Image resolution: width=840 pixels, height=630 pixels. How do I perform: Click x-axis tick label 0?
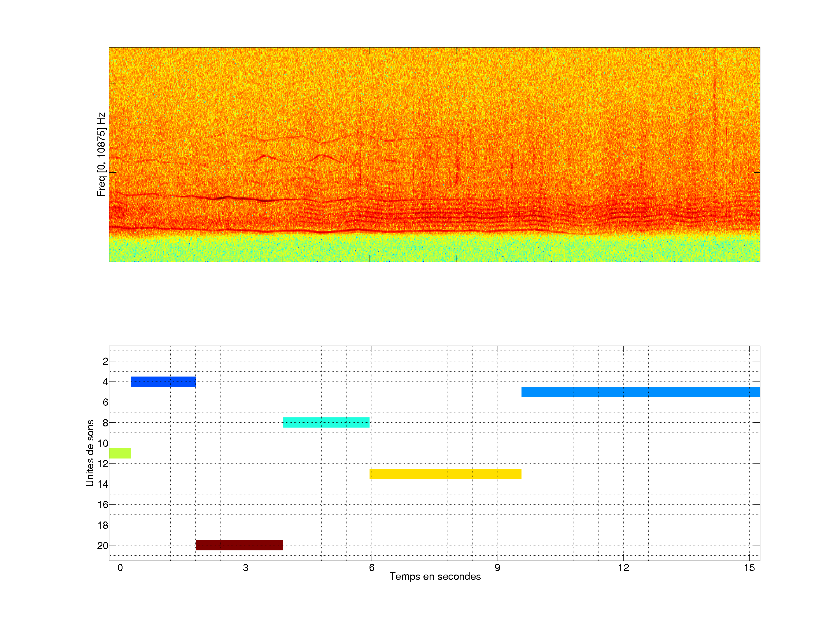(x=120, y=568)
